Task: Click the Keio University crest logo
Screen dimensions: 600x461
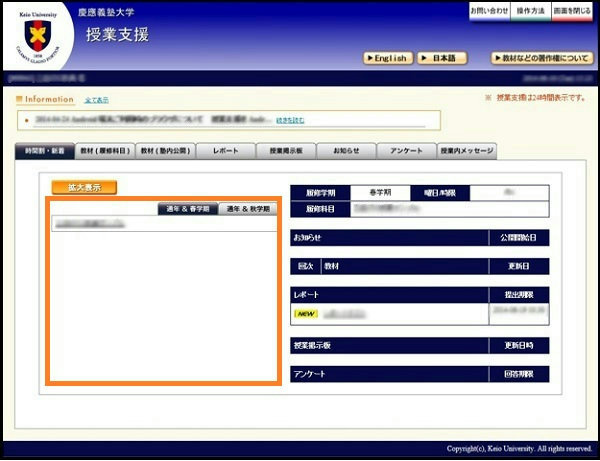Action: (37, 38)
